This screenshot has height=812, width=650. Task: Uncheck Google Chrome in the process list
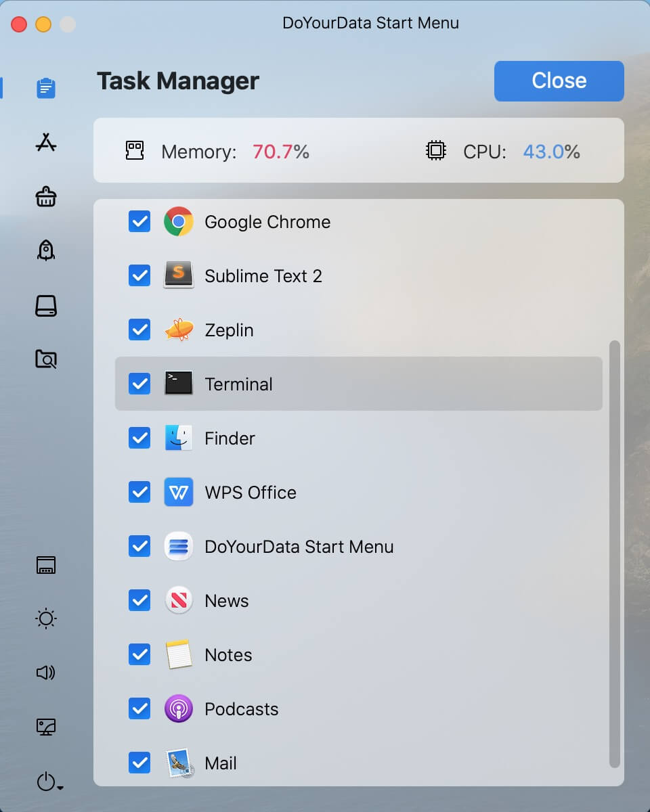pos(139,221)
